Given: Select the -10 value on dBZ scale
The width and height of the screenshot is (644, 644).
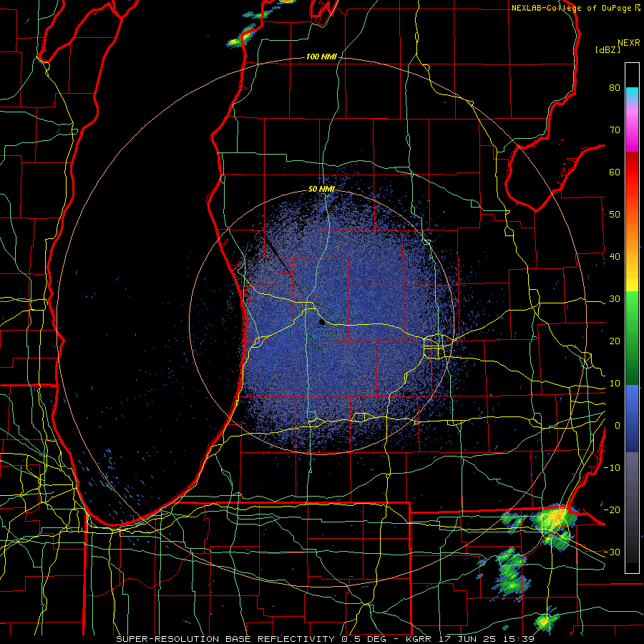Looking at the screenshot, I should (612, 468).
